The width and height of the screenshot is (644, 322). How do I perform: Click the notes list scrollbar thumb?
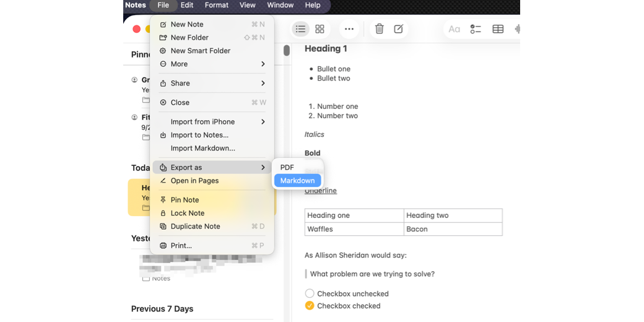pos(287,50)
